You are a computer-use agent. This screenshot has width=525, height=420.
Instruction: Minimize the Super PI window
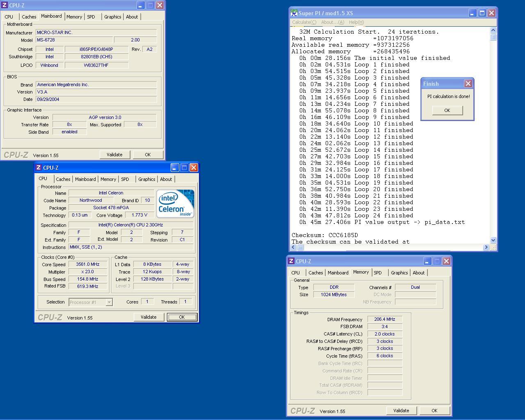pos(472,13)
